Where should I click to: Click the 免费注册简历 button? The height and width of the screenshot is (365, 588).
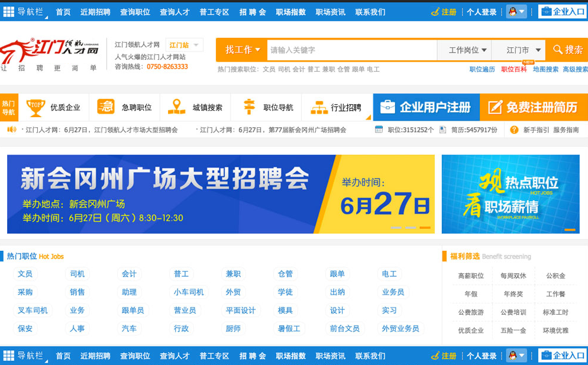tap(533, 107)
